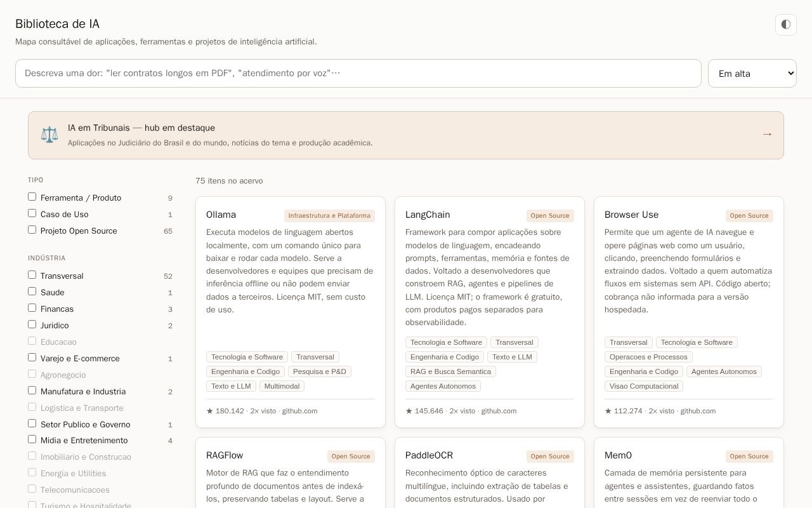Open the Mem0 card title
This screenshot has width=812, height=508.
pyautogui.click(x=618, y=456)
